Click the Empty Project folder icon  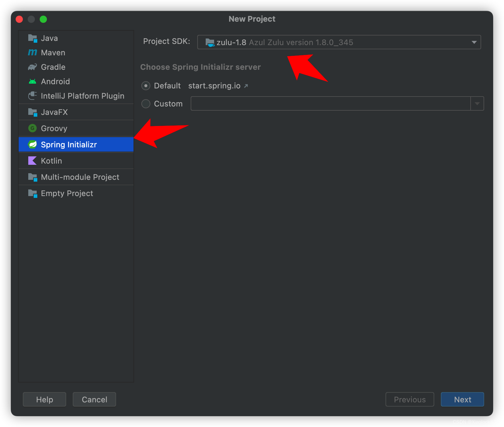(32, 193)
